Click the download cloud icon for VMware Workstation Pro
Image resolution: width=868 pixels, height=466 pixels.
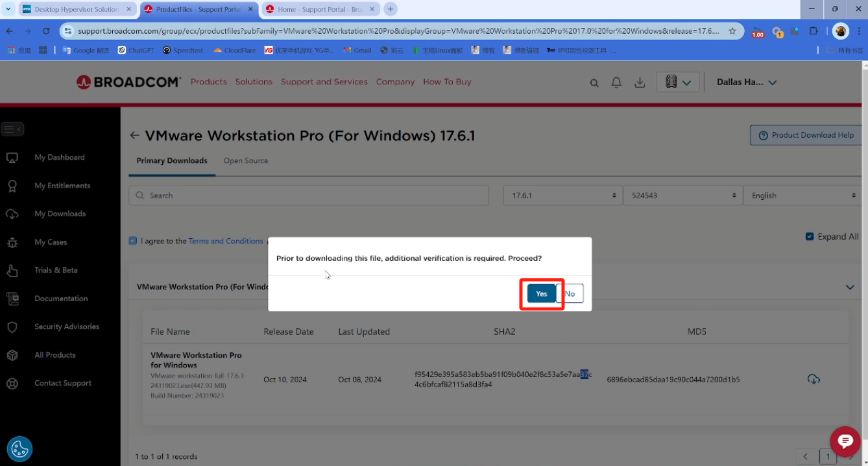point(814,379)
